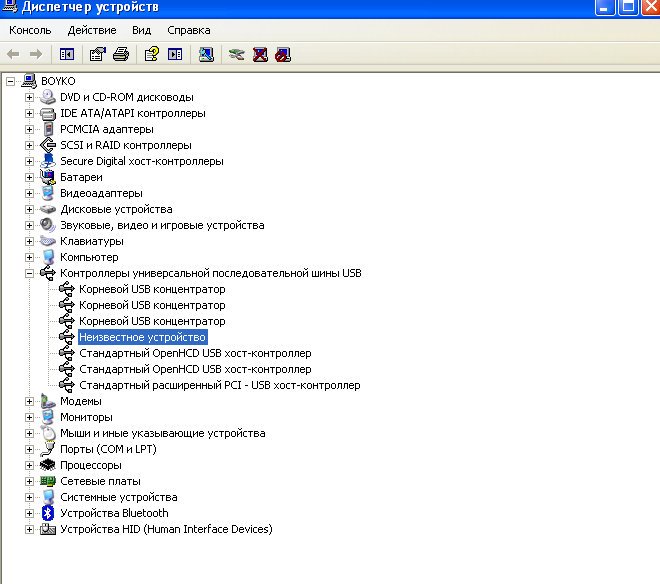Click the Устройства Bluetooth icon
660x584 pixels.
pyautogui.click(x=48, y=513)
